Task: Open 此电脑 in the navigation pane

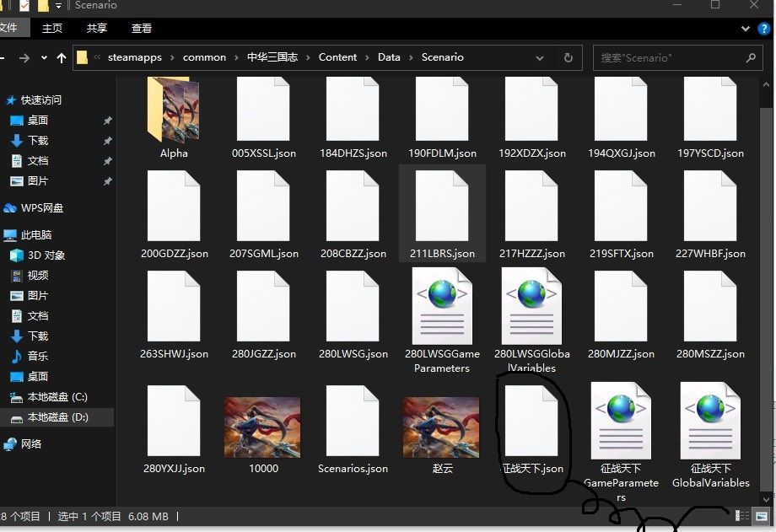Action: [28, 234]
